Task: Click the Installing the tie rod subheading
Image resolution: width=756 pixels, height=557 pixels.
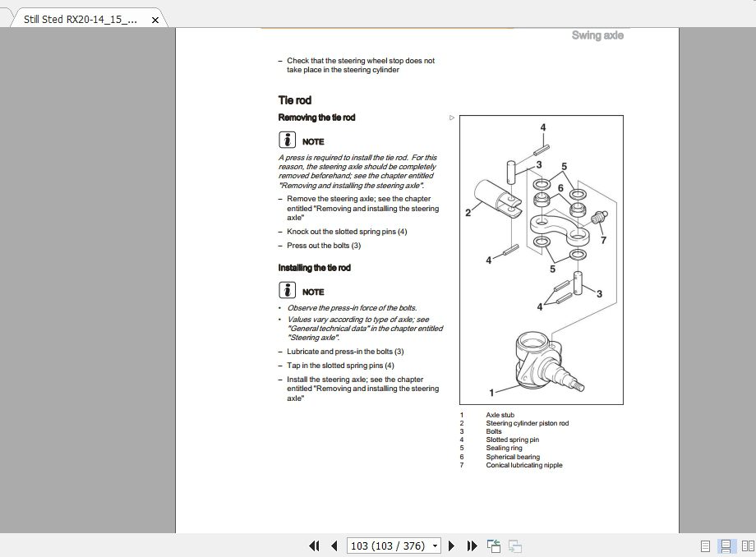Action: coord(315,268)
